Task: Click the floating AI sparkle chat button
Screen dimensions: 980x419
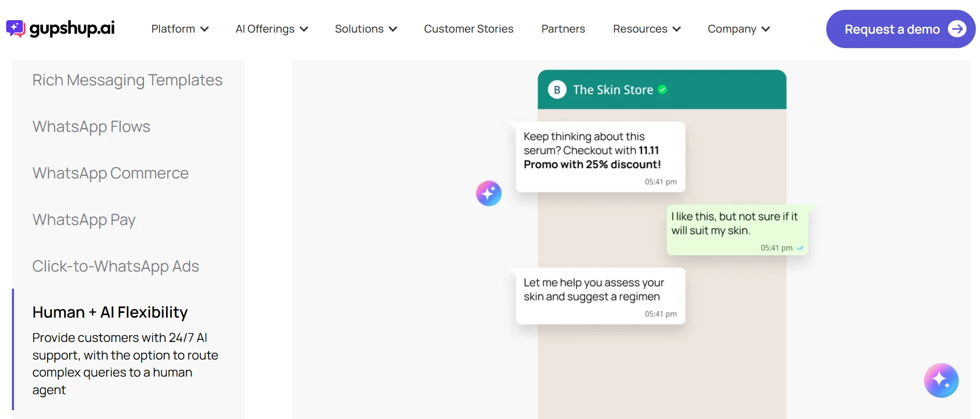Action: (941, 380)
